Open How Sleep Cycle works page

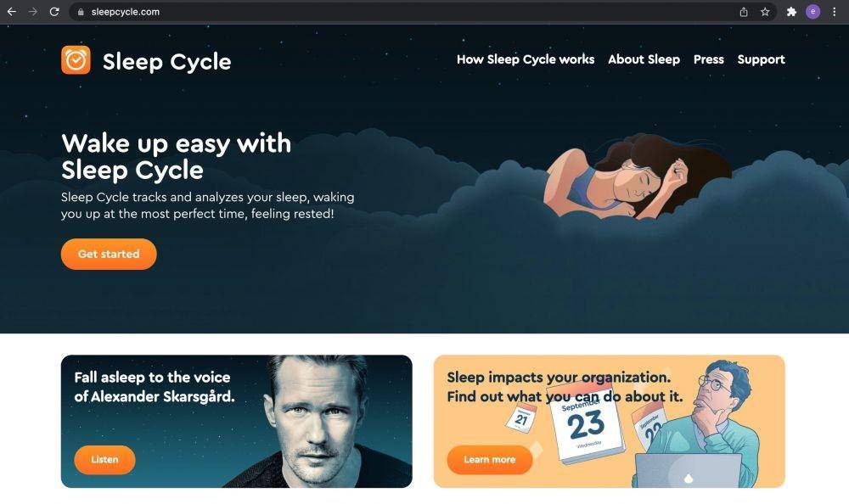[x=526, y=59]
